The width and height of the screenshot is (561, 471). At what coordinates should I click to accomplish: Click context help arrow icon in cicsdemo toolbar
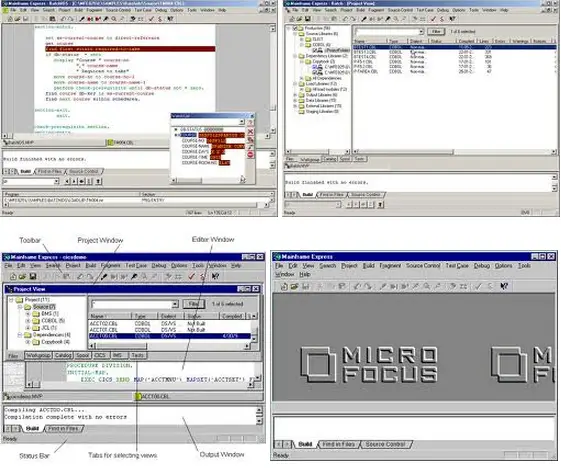point(215,276)
